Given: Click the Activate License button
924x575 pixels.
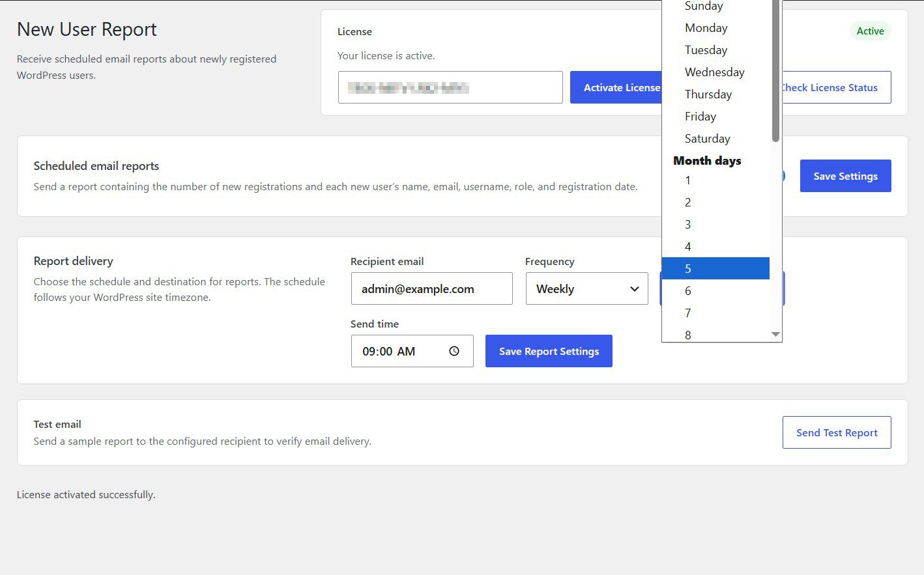Looking at the screenshot, I should [616, 87].
